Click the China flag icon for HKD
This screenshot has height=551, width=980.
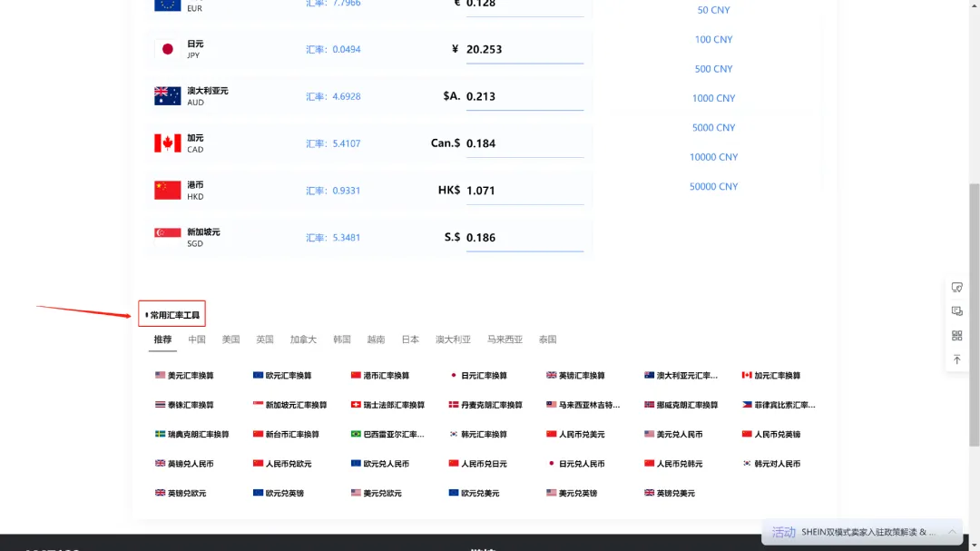coord(168,190)
